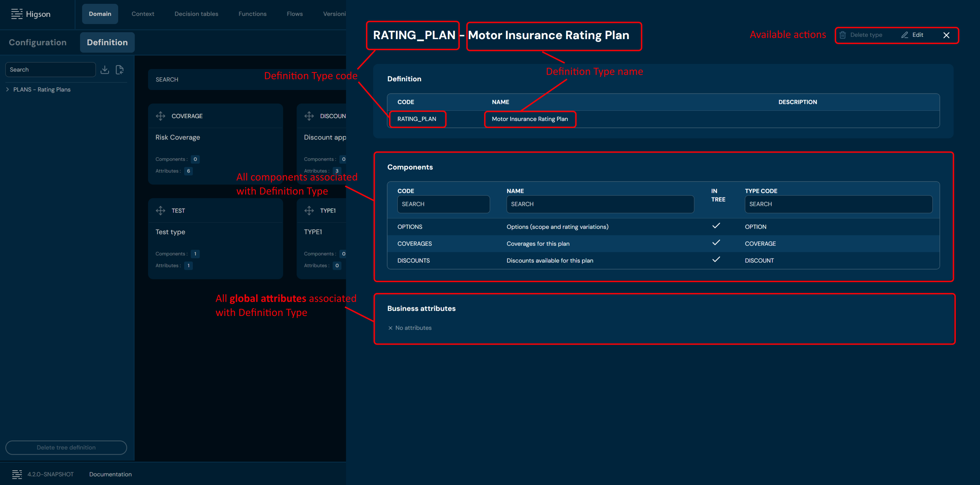This screenshot has width=980, height=485.
Task: Click the new file icon beside sidebar Search
Action: [x=120, y=70]
